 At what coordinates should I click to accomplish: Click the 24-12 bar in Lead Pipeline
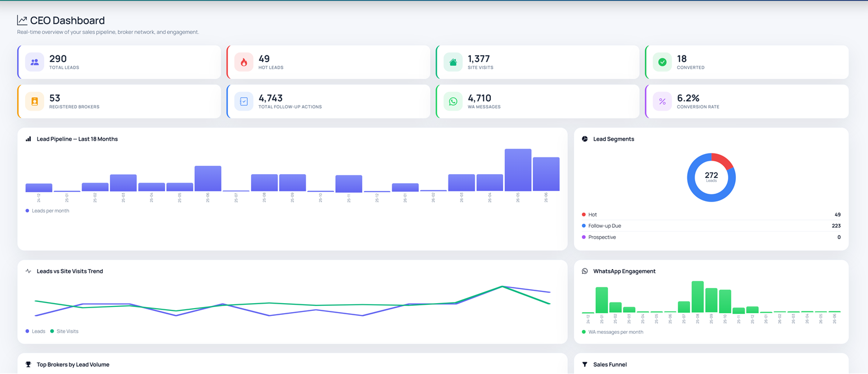(x=39, y=188)
